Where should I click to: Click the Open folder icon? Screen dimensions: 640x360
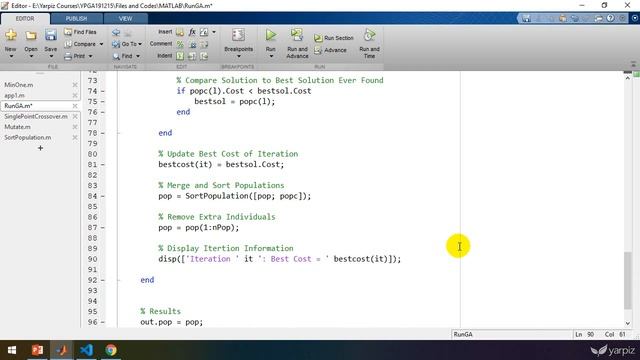pyautogui.click(x=31, y=36)
